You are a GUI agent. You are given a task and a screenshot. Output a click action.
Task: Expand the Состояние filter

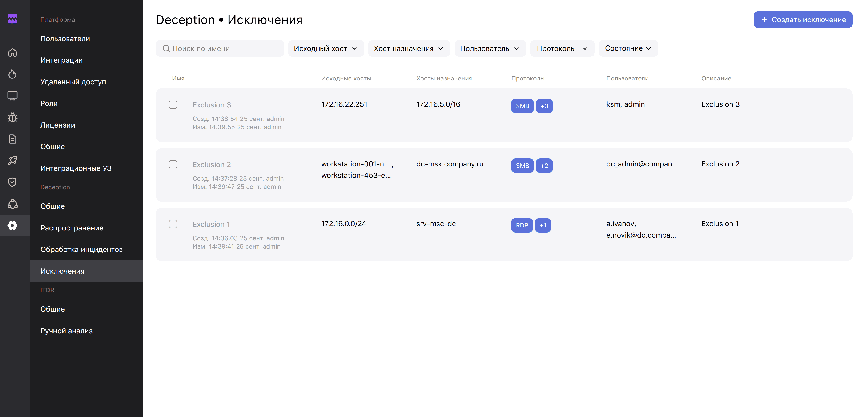point(628,48)
